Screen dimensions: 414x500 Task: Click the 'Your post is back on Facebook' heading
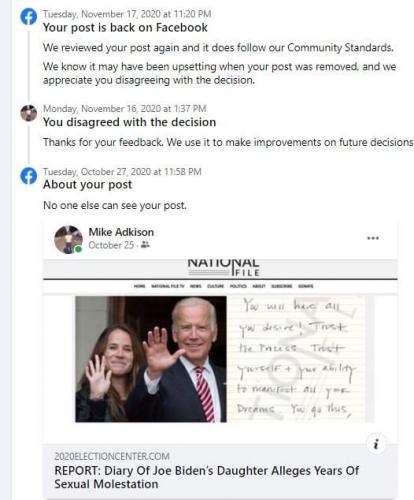pos(125,28)
